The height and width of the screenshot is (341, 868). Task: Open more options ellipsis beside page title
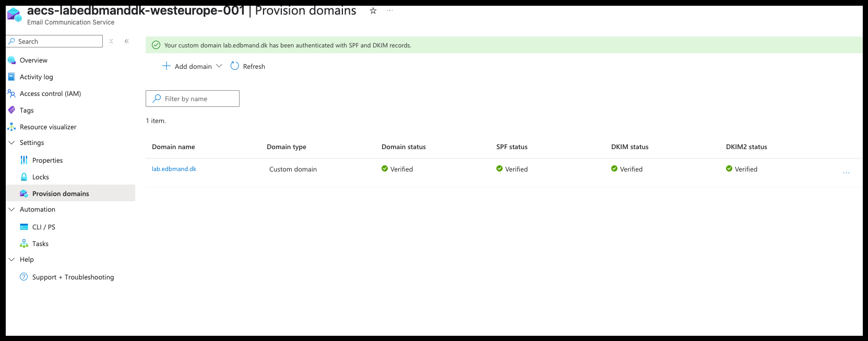point(389,10)
